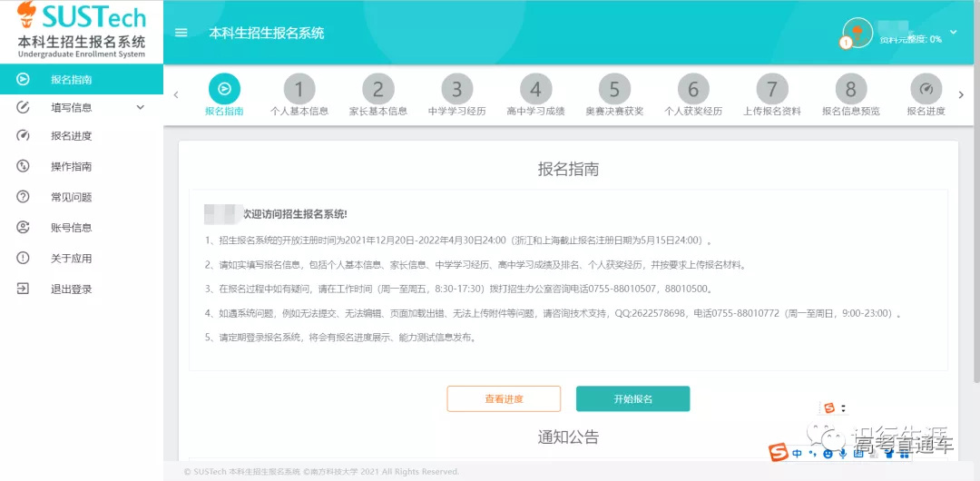980x481 pixels.
Task: Click the small floating Sogou S icon
Action: 829,407
